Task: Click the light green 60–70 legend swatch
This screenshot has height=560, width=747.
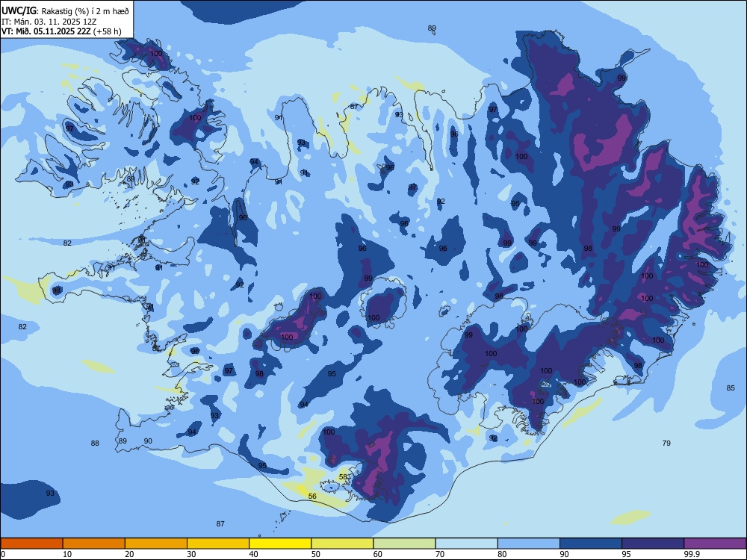Action: (x=404, y=544)
